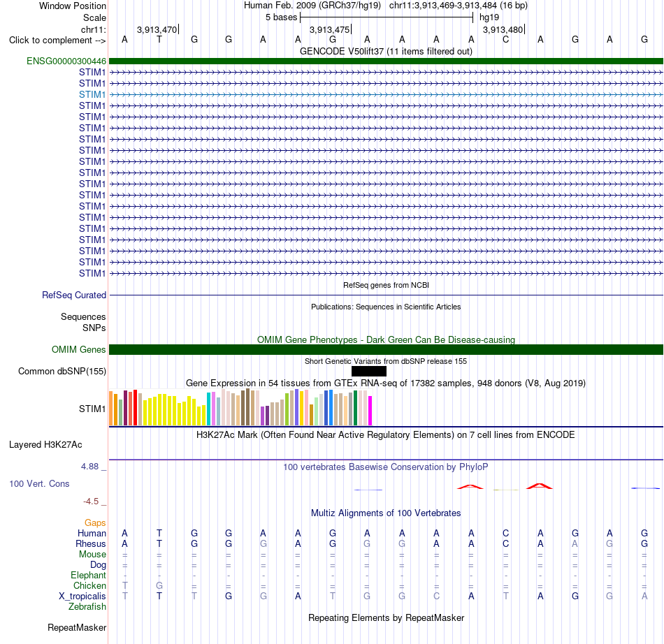664x644 pixels.
Task: Click the last STIM1 transcript label
Action: click(92, 273)
